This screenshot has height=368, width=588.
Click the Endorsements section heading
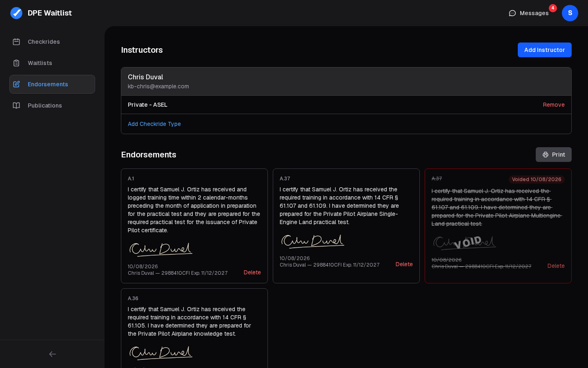[x=149, y=155]
